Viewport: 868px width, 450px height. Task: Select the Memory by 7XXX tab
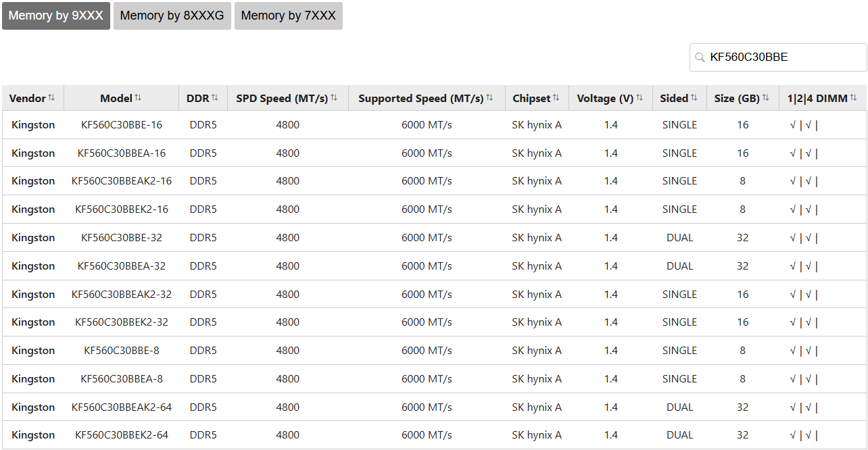[289, 16]
